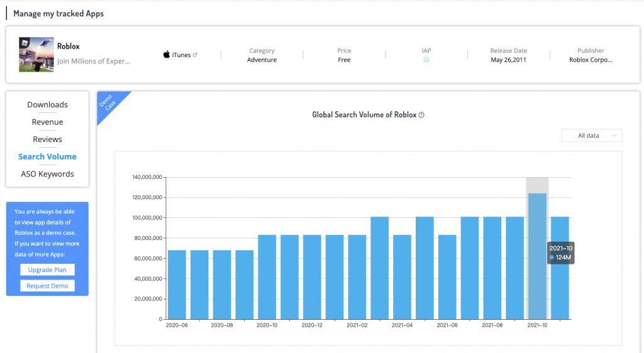Open the ASO Keywords section
644x353 pixels.
point(47,174)
